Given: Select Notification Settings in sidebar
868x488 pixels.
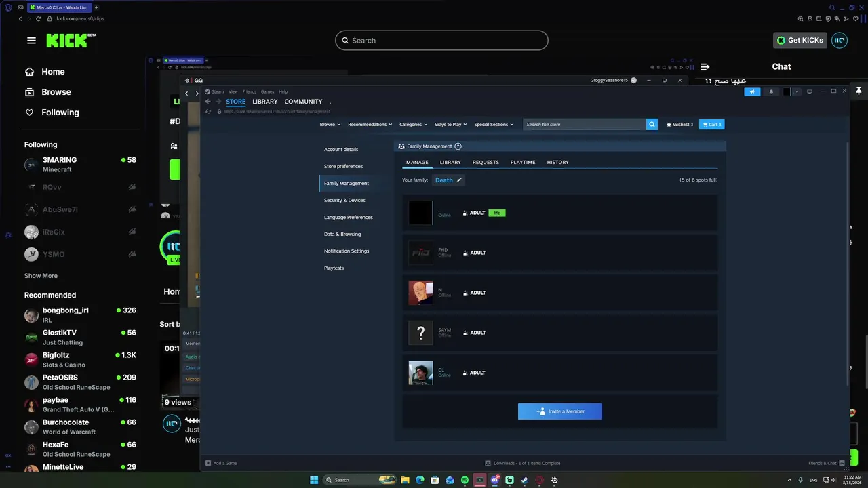Looking at the screenshot, I should coord(347,251).
